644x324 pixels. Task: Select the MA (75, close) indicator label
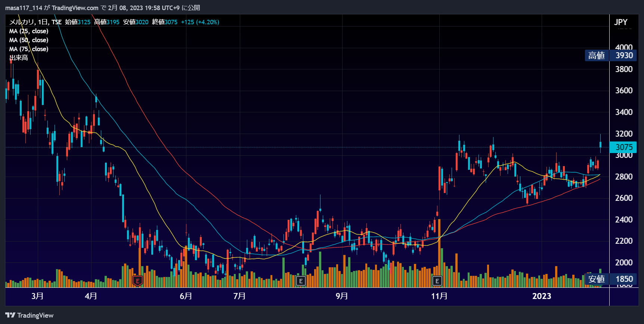click(29, 49)
